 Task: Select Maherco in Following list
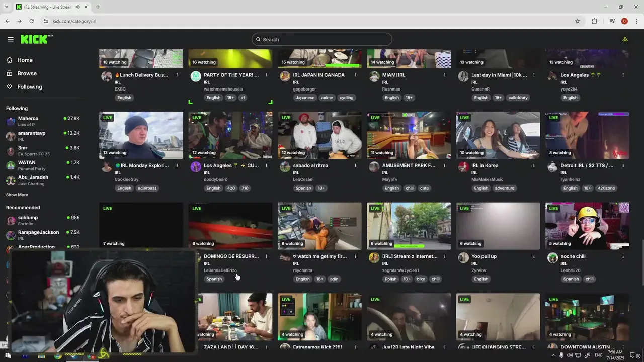43,121
